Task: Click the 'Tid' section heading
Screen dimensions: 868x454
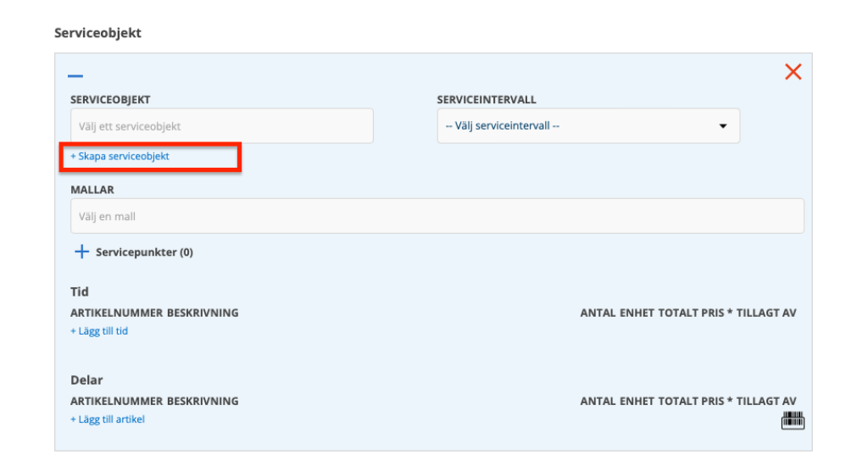Action: (x=80, y=292)
